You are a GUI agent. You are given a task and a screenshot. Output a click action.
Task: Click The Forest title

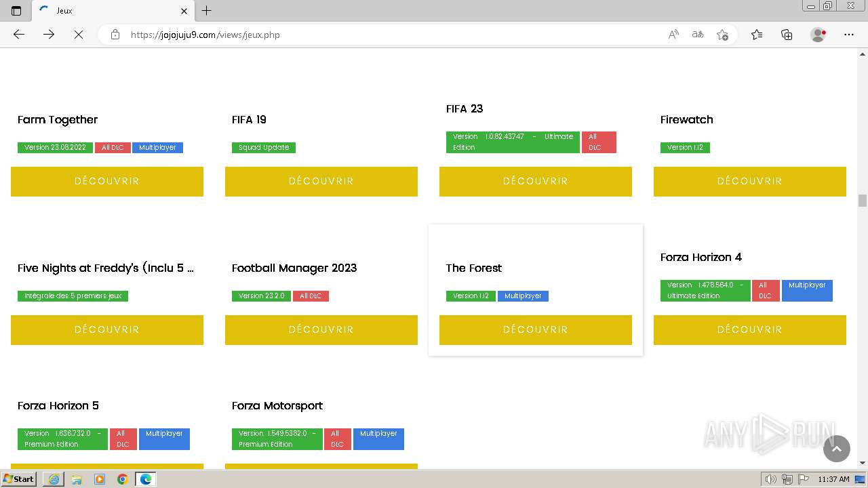(474, 268)
